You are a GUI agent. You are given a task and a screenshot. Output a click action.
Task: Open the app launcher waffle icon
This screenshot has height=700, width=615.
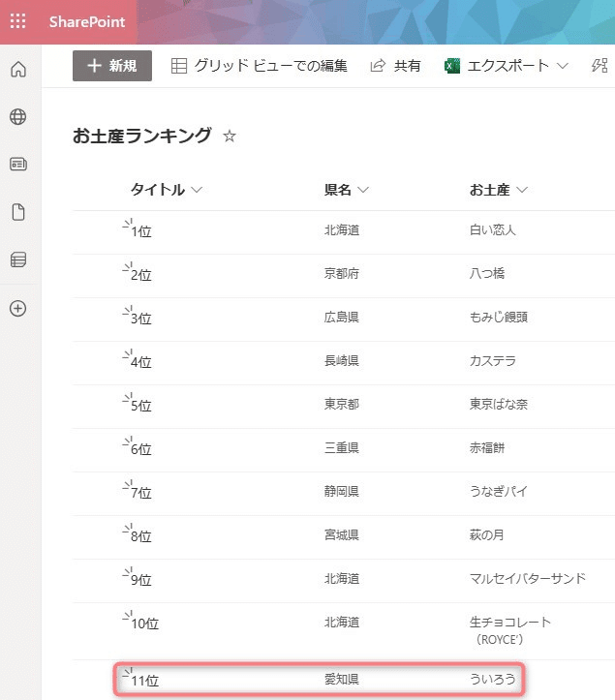coord(17,21)
